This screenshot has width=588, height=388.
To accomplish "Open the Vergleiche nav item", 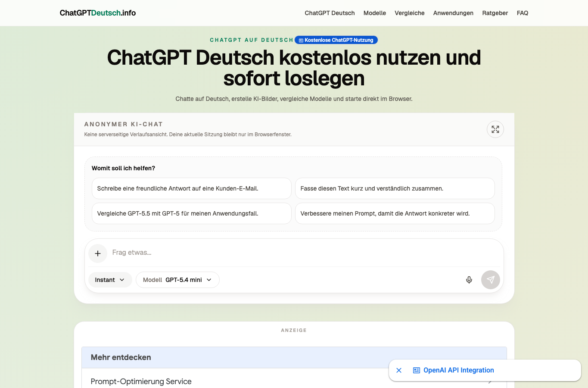I will click(x=410, y=13).
